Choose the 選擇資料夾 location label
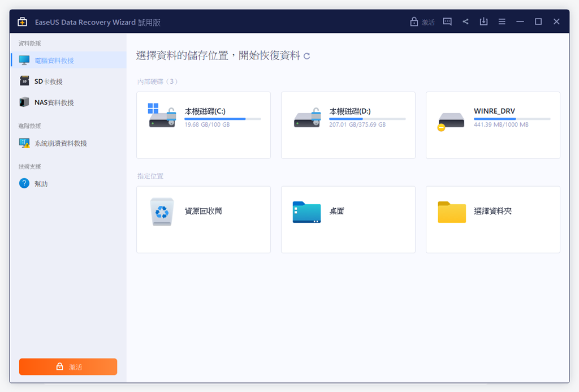Screen dimensions: 579x392 coord(492,211)
